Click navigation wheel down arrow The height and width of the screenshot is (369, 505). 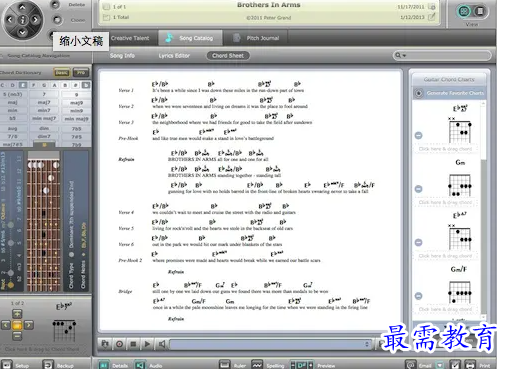click(22, 32)
